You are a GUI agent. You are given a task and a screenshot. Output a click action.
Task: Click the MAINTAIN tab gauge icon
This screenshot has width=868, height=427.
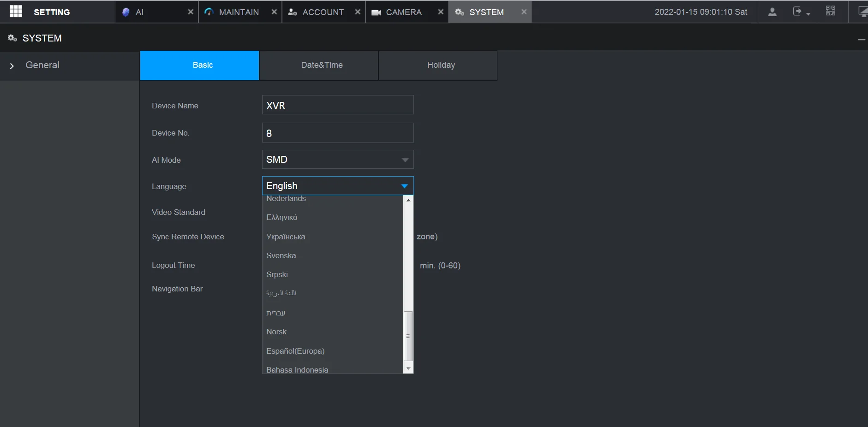coord(209,12)
